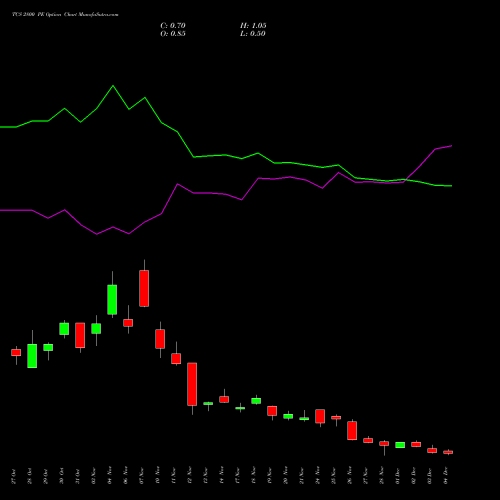
Task: Click the '27 Oct' date axis label
Action: (x=14, y=476)
